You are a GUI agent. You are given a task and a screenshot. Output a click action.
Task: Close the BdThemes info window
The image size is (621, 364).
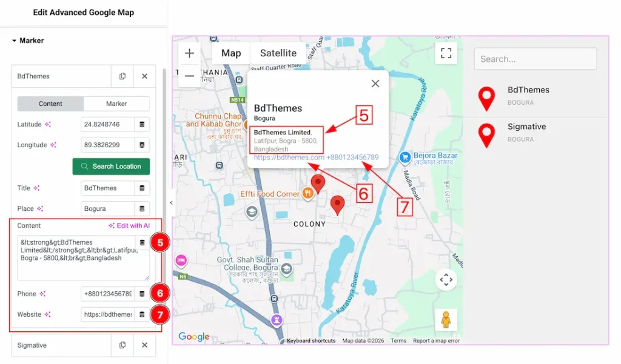[x=375, y=84]
